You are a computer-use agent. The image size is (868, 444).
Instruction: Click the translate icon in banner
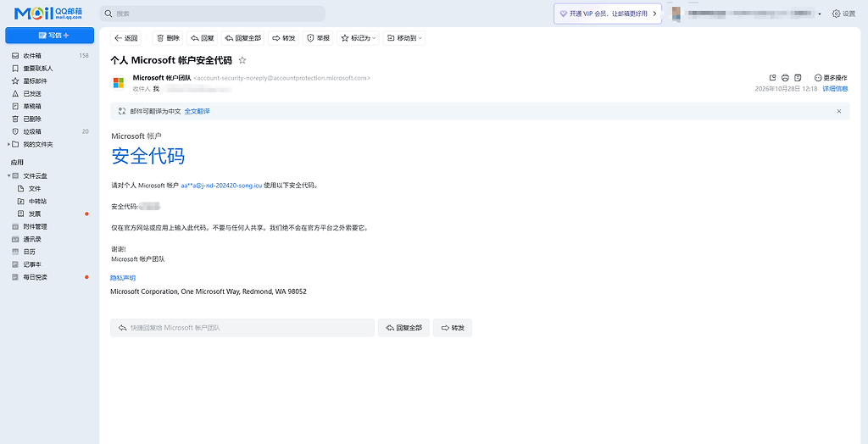click(122, 111)
